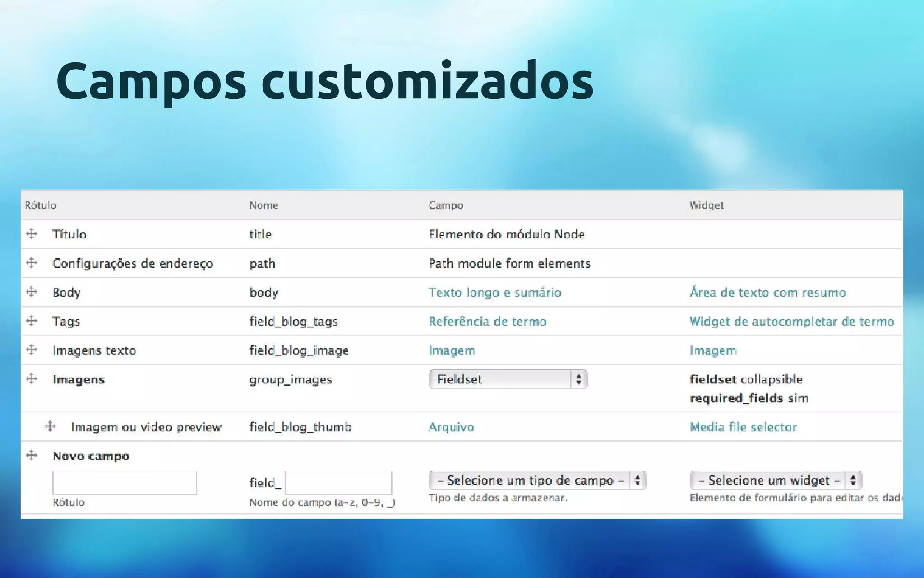Grab the drag handle for Novo campo row
The height and width of the screenshot is (578, 924).
coord(32,455)
